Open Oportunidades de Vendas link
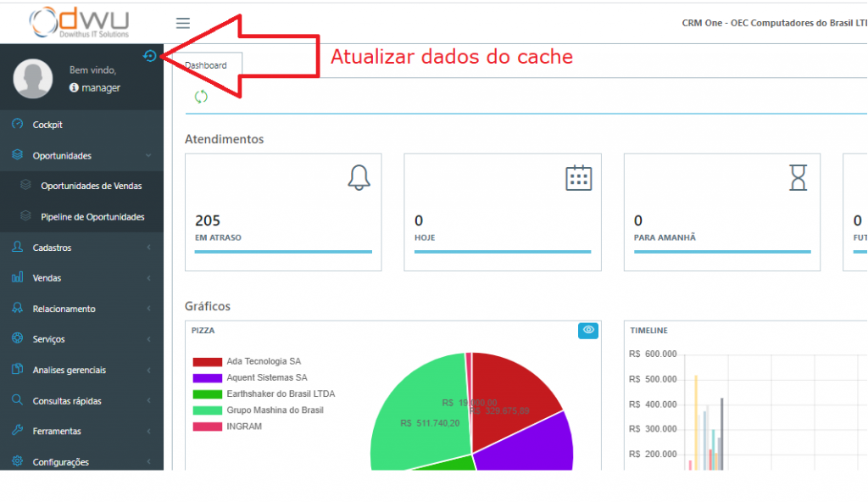Screen dimensions: 868x502 coord(91,186)
